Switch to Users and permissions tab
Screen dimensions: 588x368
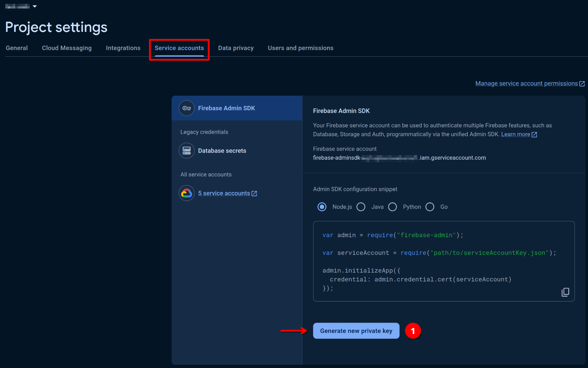tap(301, 48)
